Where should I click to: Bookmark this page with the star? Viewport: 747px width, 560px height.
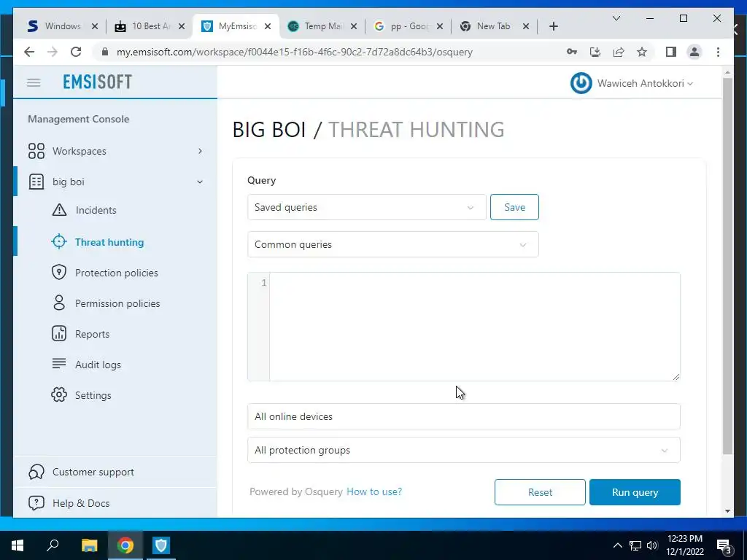pos(642,52)
